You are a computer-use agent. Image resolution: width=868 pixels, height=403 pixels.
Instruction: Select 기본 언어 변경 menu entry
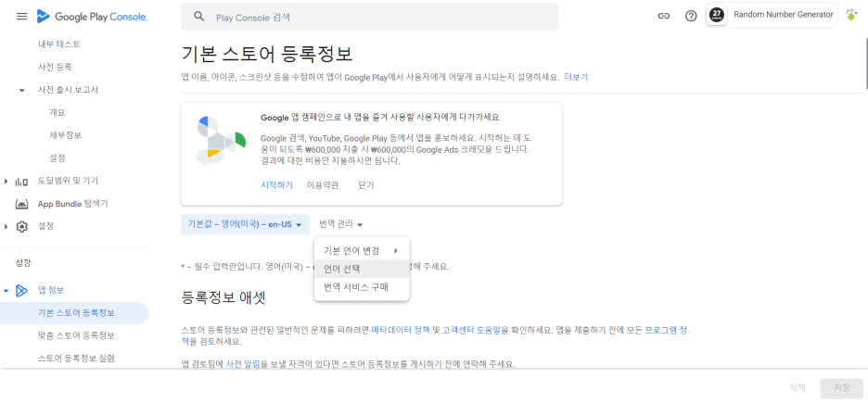click(x=362, y=251)
